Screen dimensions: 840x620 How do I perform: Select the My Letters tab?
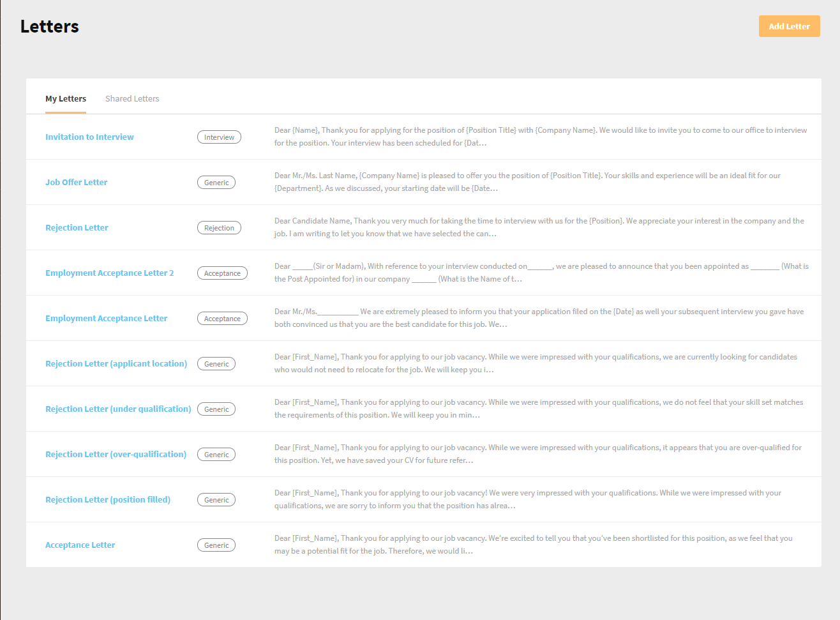(66, 98)
